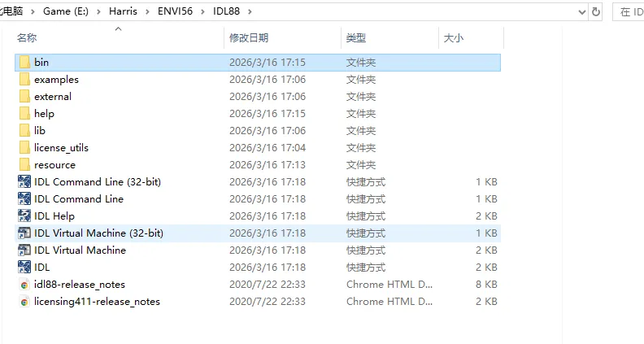Click the 快捷方式 type of IDL Help

point(366,216)
